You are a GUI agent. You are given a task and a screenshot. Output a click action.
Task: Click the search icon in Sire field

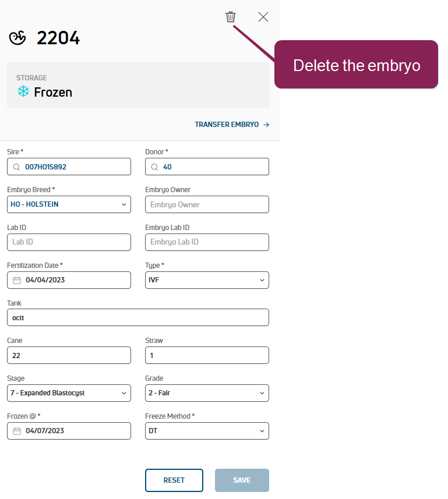point(17,167)
